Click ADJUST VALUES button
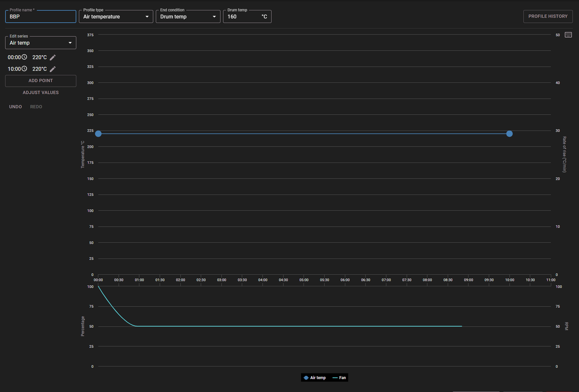The height and width of the screenshot is (392, 579). point(41,93)
